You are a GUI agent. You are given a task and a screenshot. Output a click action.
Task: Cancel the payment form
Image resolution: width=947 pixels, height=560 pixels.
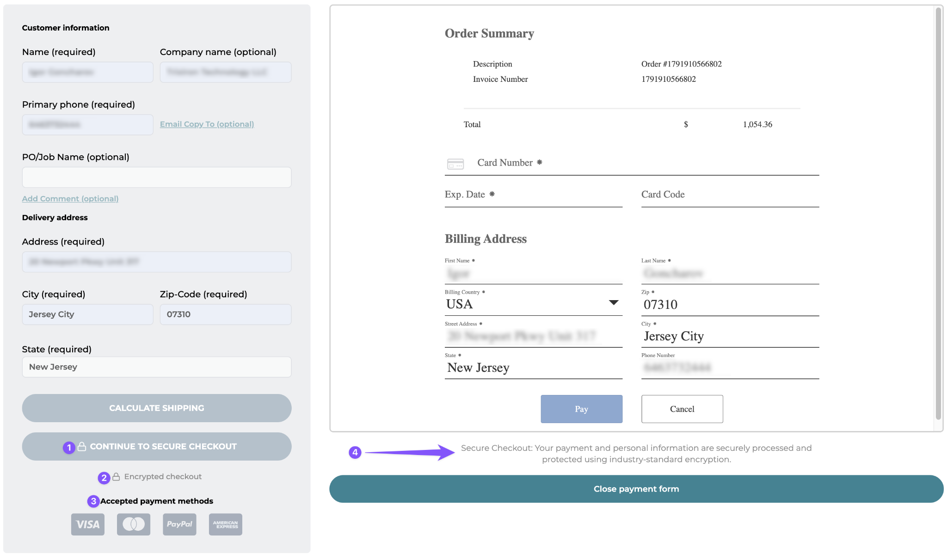[682, 409]
